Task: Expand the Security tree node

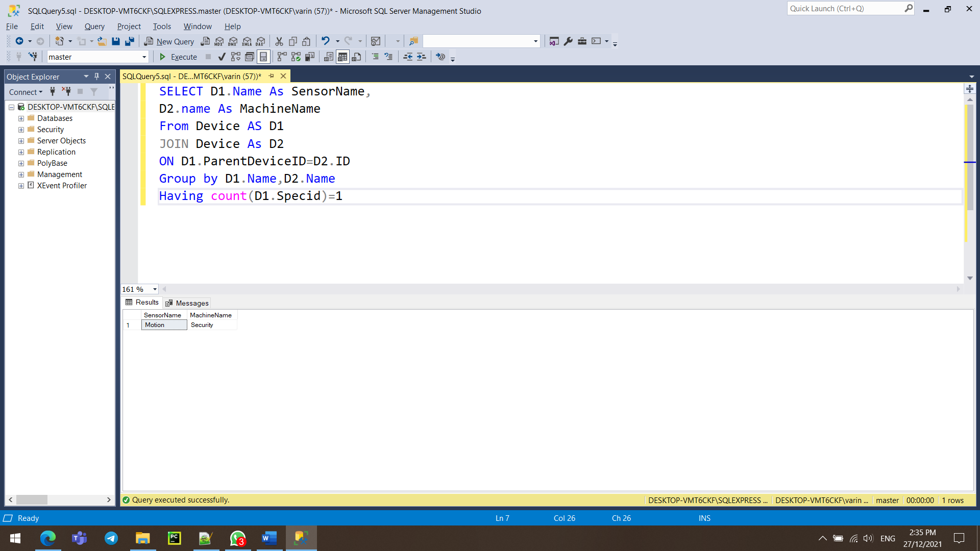Action: click(21, 130)
